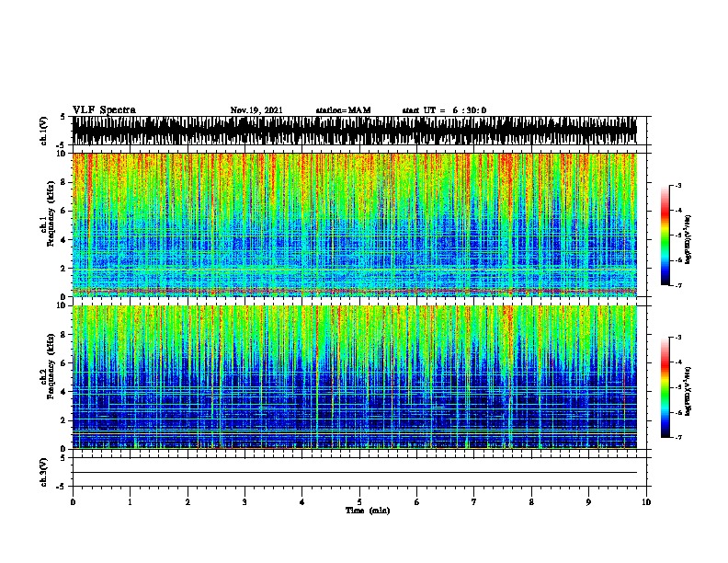Screen dimensions: 728x563
Task: Click time axis tick label "4"
Action: [302, 502]
